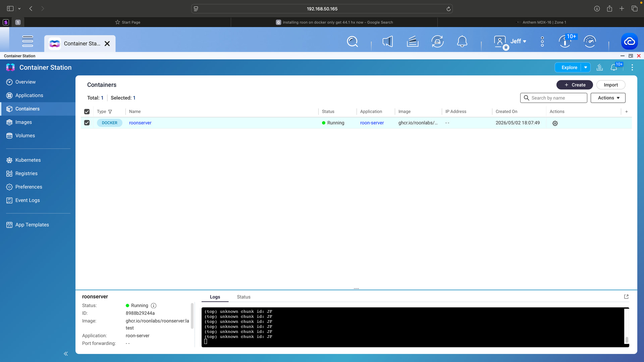Open the QTS notification bell
Image resolution: width=644 pixels, height=362 pixels.
point(462,42)
